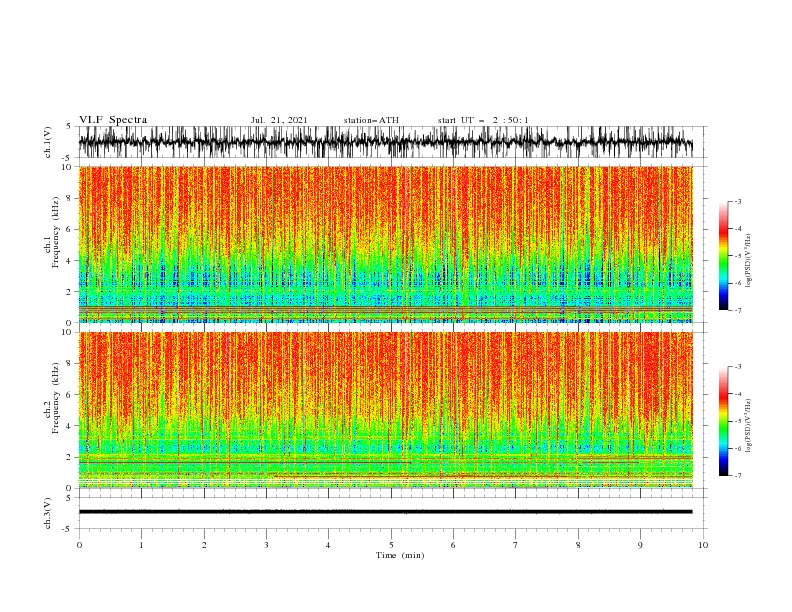Click the ch.2 color scale bar
Image resolution: width=792 pixels, height=612 pixels.
(723, 421)
